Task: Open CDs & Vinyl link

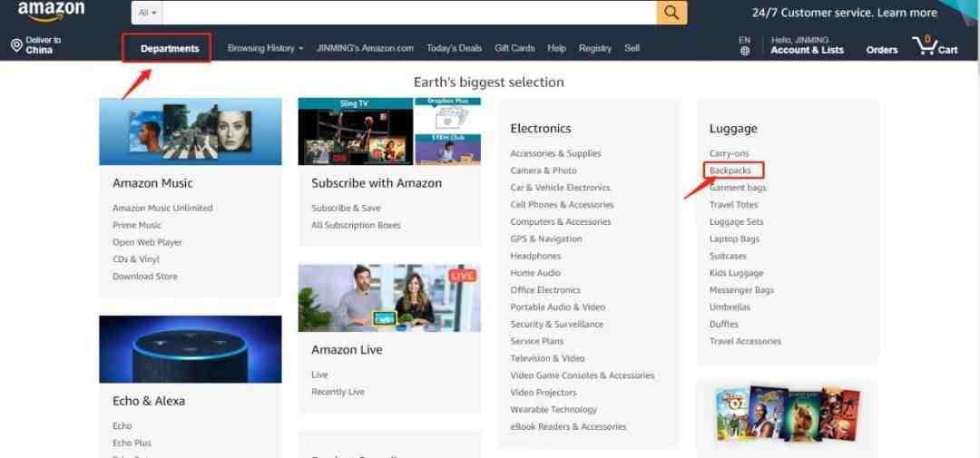Action: [135, 259]
